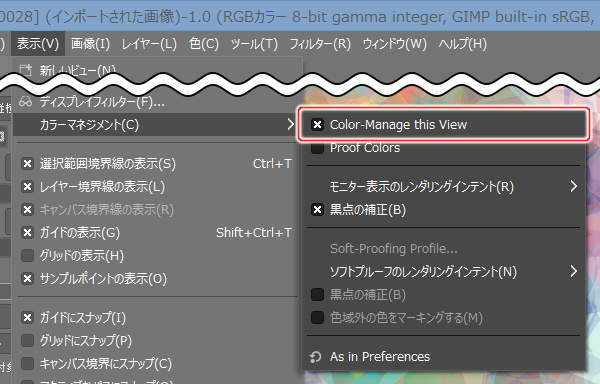This screenshot has width=600, height=384.
Task: Open the レイヤー(L) Layer menu
Action: pyautogui.click(x=149, y=44)
